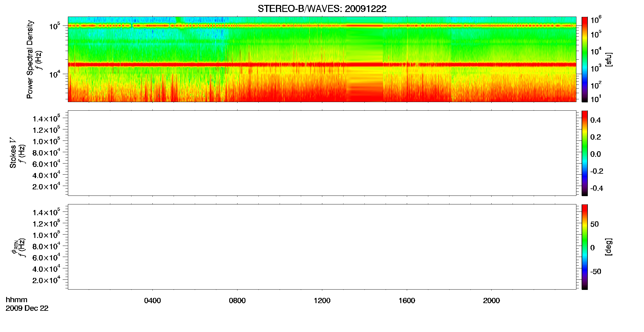Select the phi RTN degrees color bar
Image resolution: width=644 pixels, height=332 pixels.
[585, 247]
